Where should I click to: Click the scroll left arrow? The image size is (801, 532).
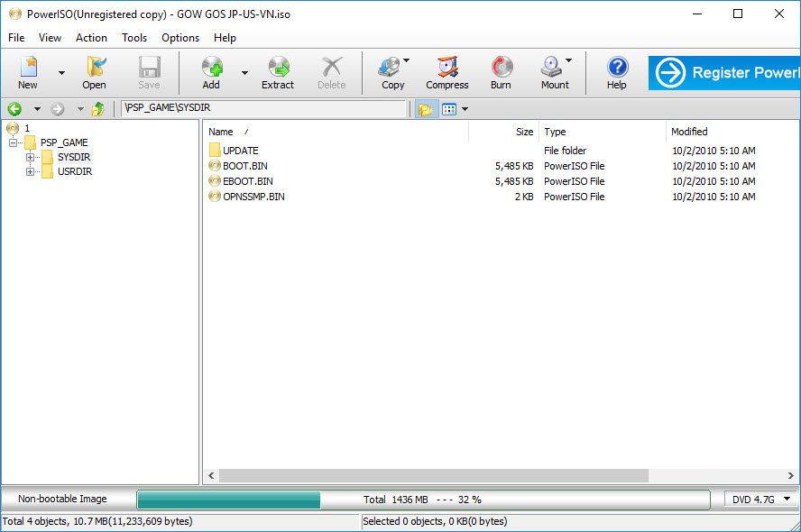[211, 475]
